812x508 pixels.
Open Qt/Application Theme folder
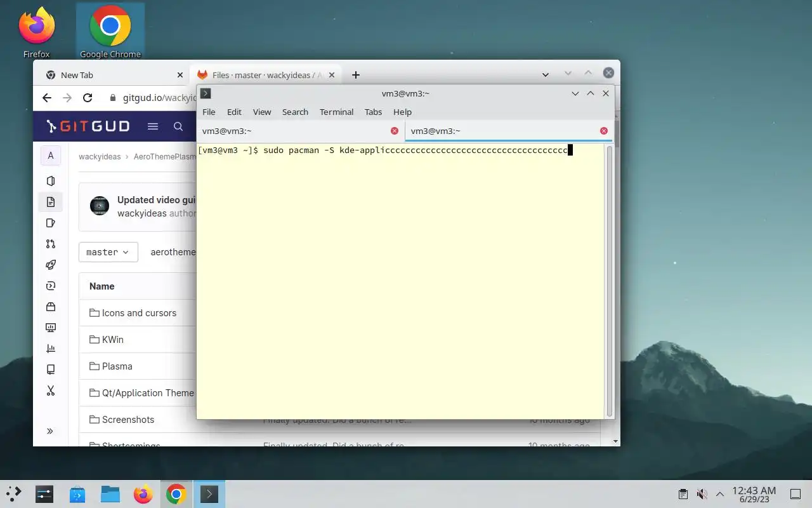click(148, 393)
